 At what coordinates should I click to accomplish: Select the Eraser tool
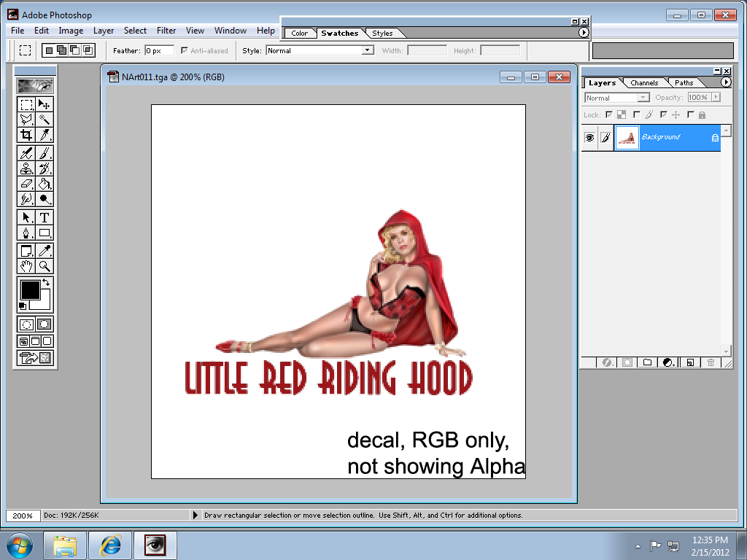pyautogui.click(x=26, y=184)
